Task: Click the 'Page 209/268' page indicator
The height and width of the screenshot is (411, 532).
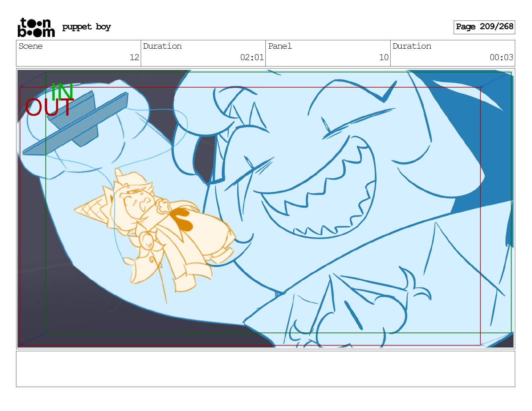Action: pos(484,27)
